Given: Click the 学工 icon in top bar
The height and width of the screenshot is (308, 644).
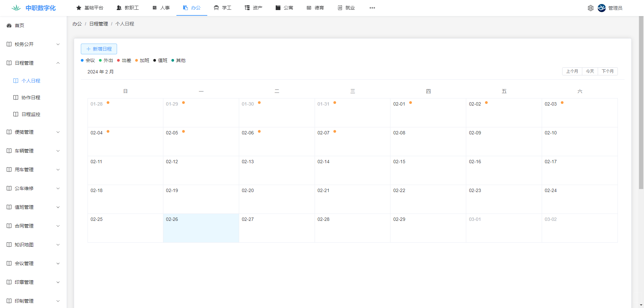Looking at the screenshot, I should tap(216, 8).
